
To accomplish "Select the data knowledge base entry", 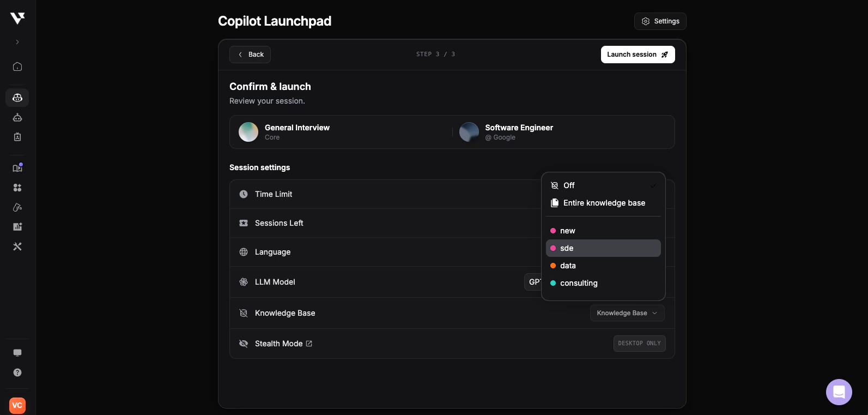I will [568, 266].
